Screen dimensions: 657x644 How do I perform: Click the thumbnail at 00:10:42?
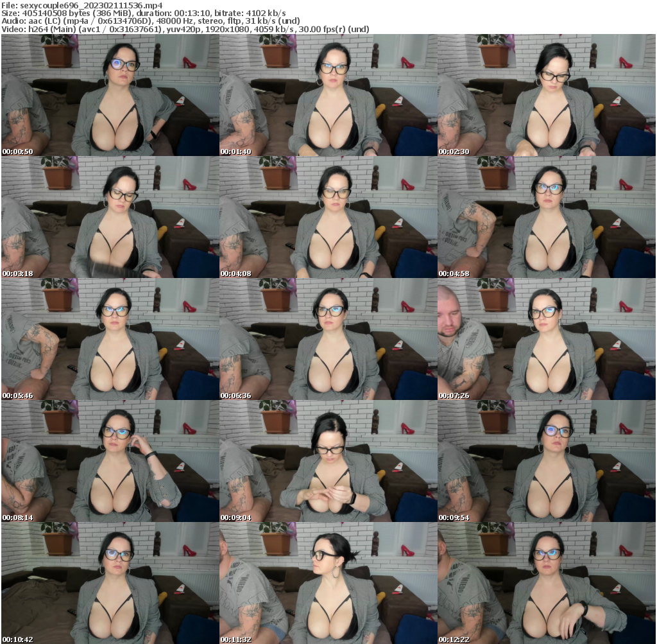109,581
